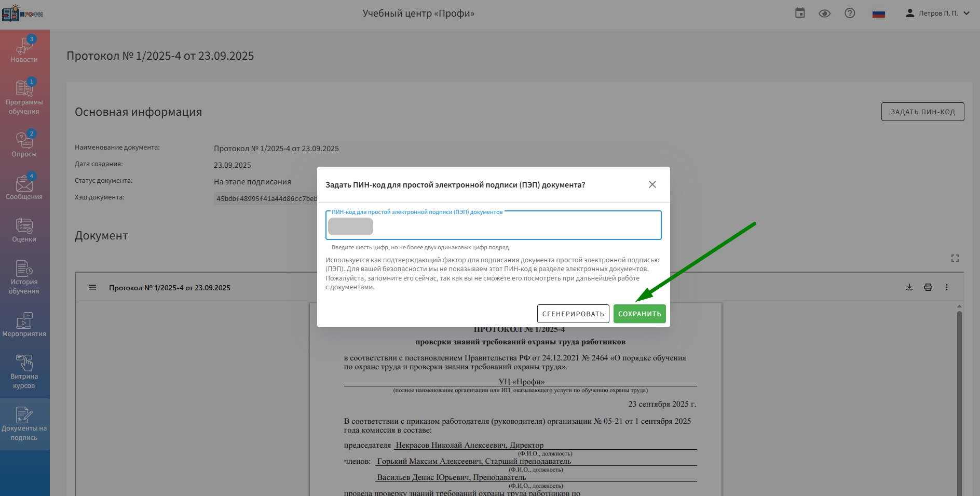
Task: Close the PIN-code dialog
Action: (x=652, y=184)
